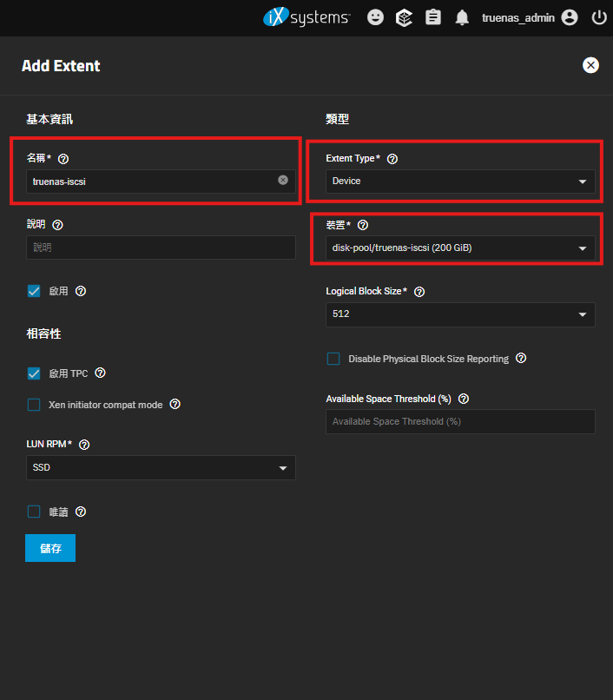Click the power button icon
The width and height of the screenshot is (613, 700).
coord(599,17)
